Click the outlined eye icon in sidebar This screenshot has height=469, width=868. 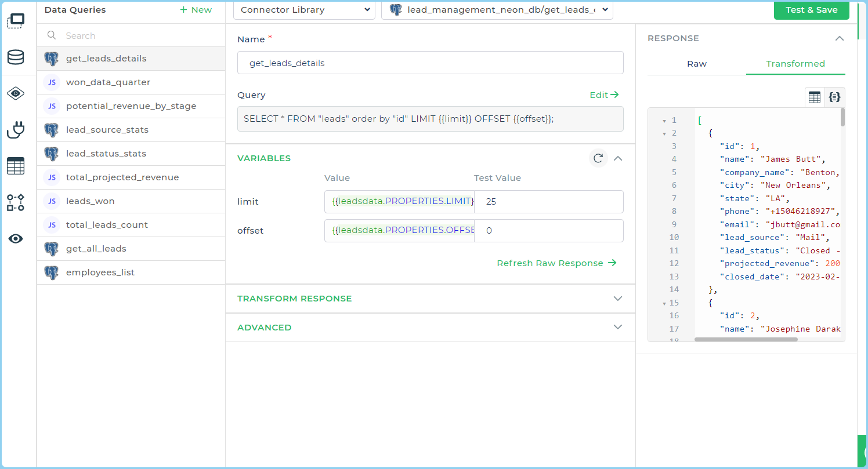pos(16,93)
